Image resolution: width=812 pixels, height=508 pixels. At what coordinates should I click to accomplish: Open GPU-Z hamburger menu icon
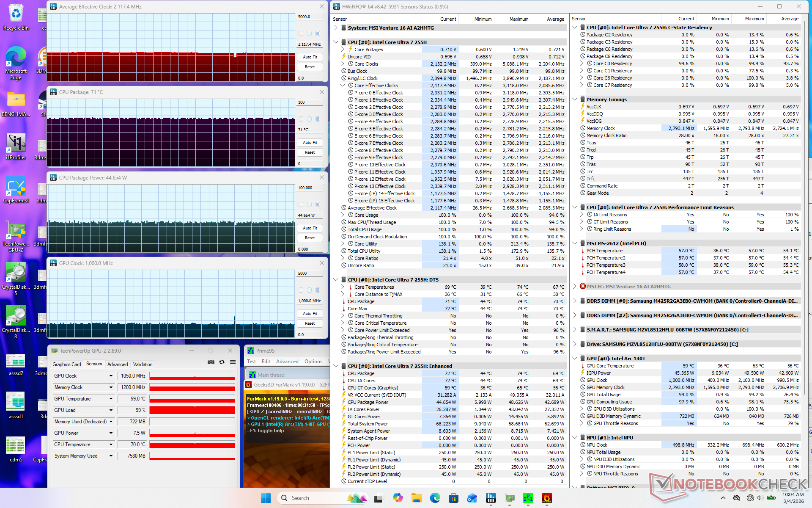233,362
